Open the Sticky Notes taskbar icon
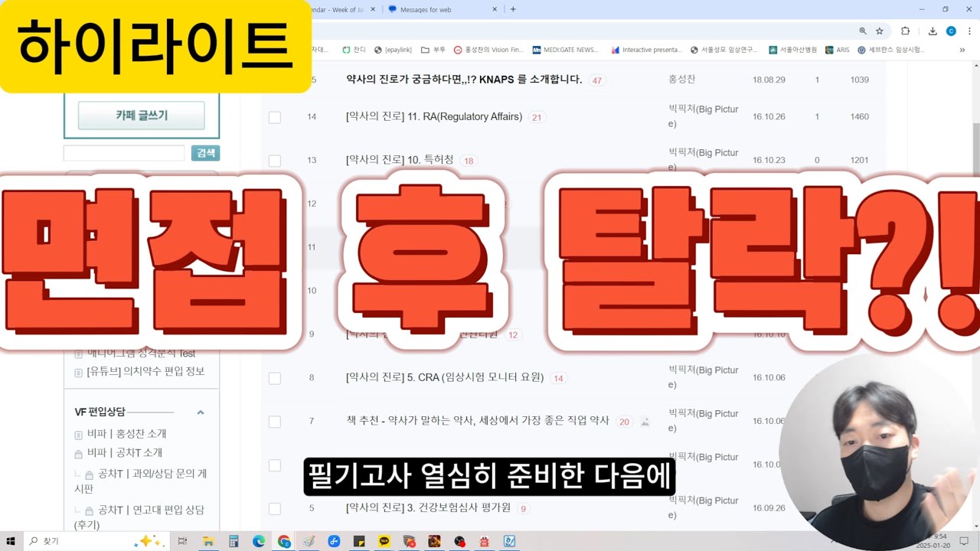 pos(359,541)
